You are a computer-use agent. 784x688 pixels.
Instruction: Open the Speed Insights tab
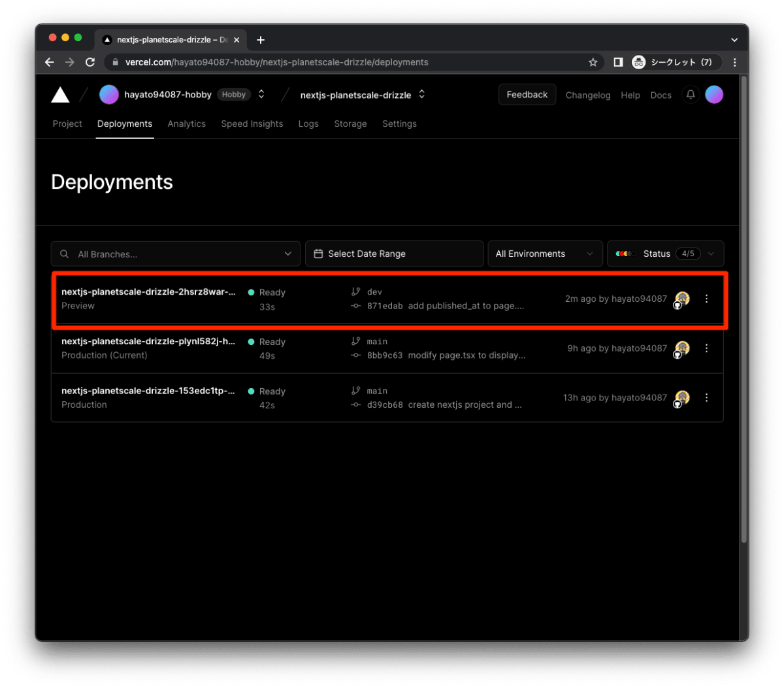[252, 123]
